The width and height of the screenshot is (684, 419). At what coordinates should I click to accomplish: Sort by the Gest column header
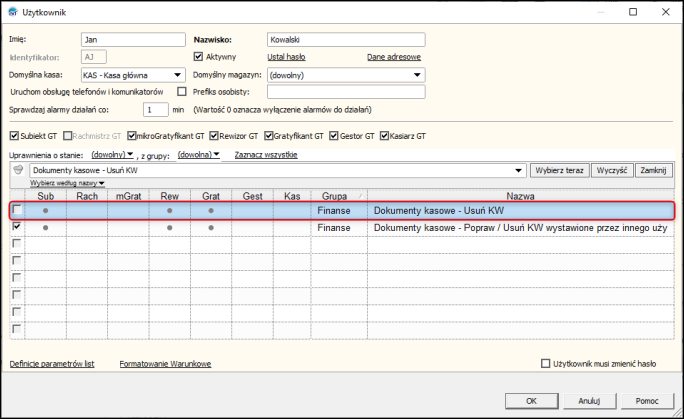253,196
